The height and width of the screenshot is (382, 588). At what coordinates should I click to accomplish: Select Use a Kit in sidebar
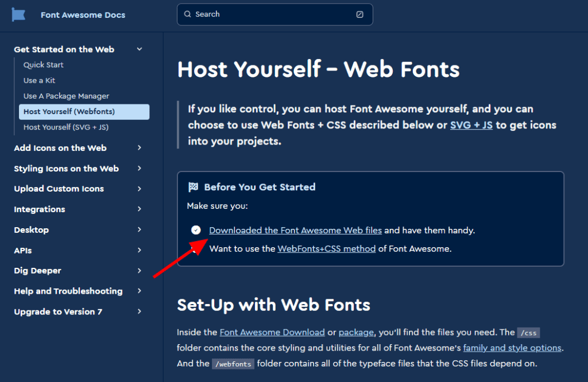click(39, 80)
